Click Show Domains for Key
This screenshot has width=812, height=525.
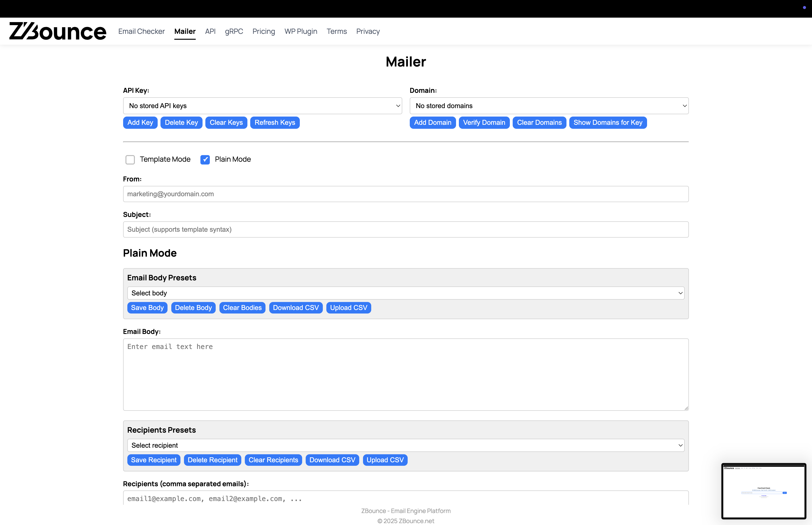tap(608, 123)
